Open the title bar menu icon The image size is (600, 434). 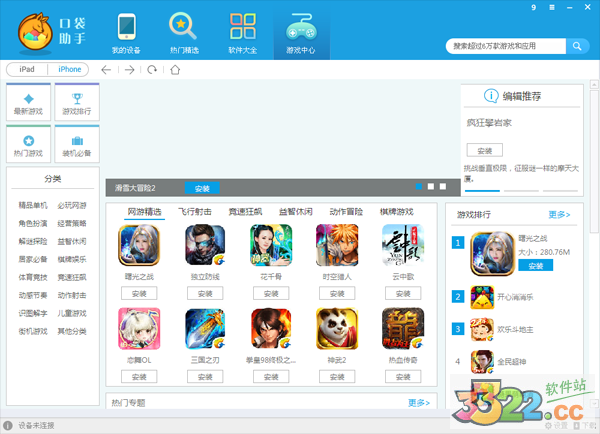point(552,7)
